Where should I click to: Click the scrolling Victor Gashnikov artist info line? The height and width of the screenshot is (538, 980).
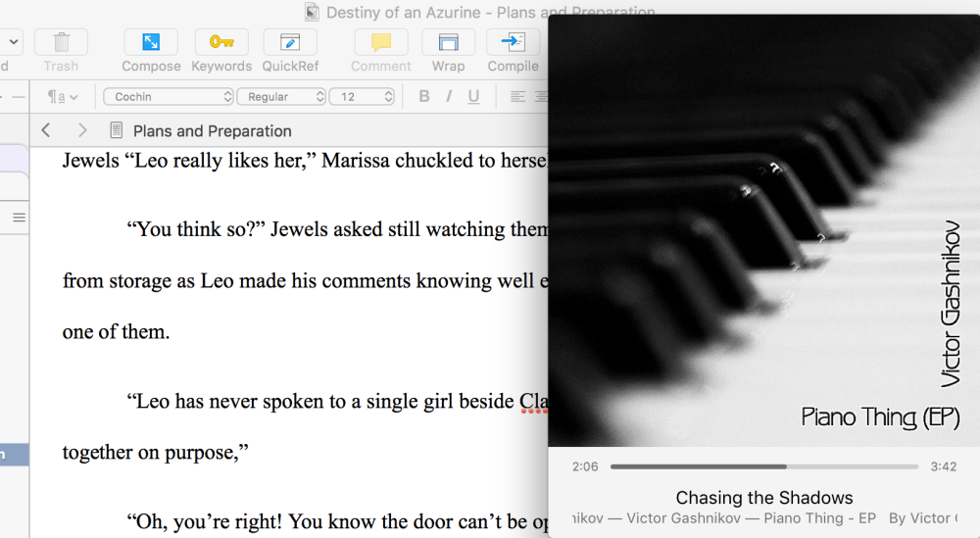(x=763, y=518)
